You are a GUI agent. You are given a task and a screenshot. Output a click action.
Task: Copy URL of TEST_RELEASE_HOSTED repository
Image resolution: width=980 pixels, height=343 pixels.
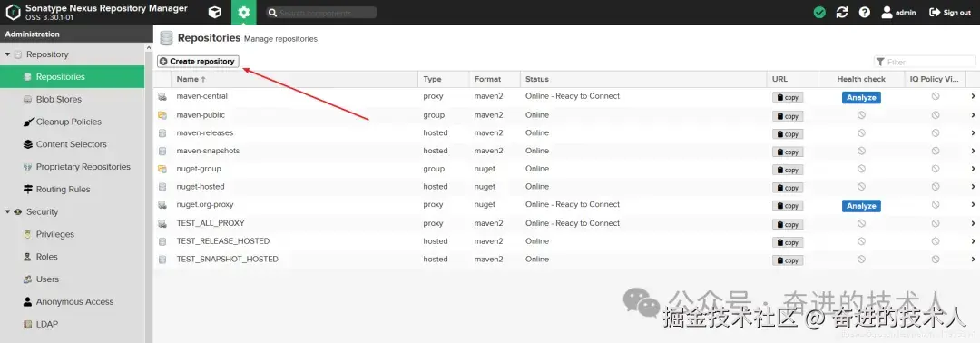(x=788, y=242)
